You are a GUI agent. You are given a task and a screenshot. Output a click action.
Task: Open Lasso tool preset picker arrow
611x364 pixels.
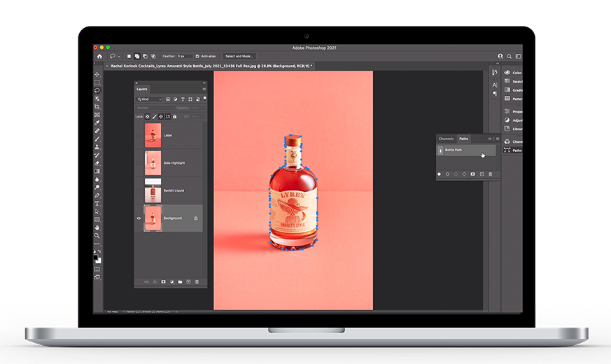119,57
